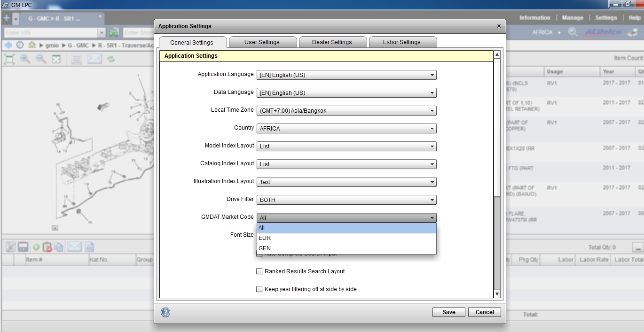Open the history clock icon

[x=20, y=45]
